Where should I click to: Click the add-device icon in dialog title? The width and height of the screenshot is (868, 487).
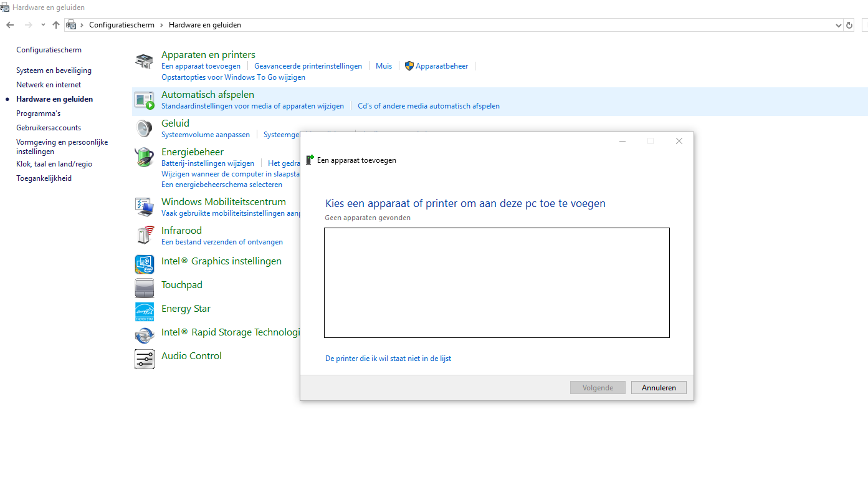point(310,160)
